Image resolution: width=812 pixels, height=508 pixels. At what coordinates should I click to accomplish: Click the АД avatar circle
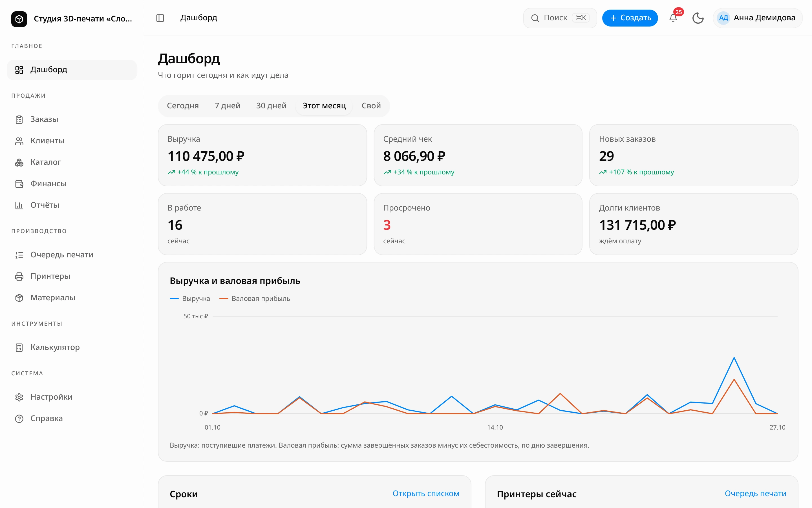(x=723, y=18)
